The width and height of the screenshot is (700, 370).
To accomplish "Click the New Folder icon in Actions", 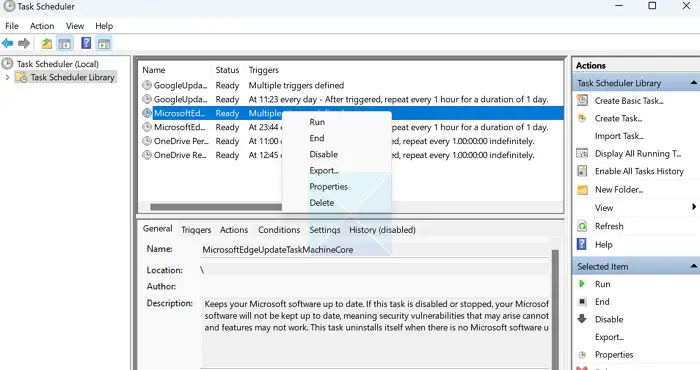I will coord(582,190).
